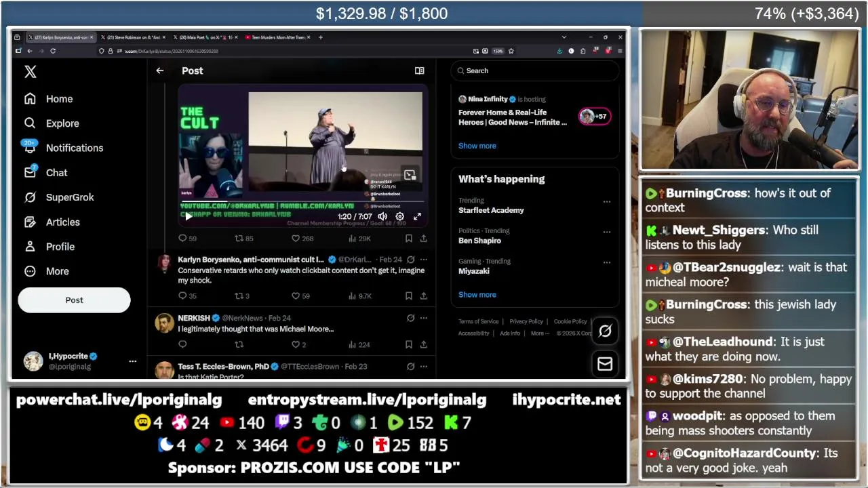Open I,Hypocrite account options dots
The image size is (868, 488).
click(x=132, y=361)
